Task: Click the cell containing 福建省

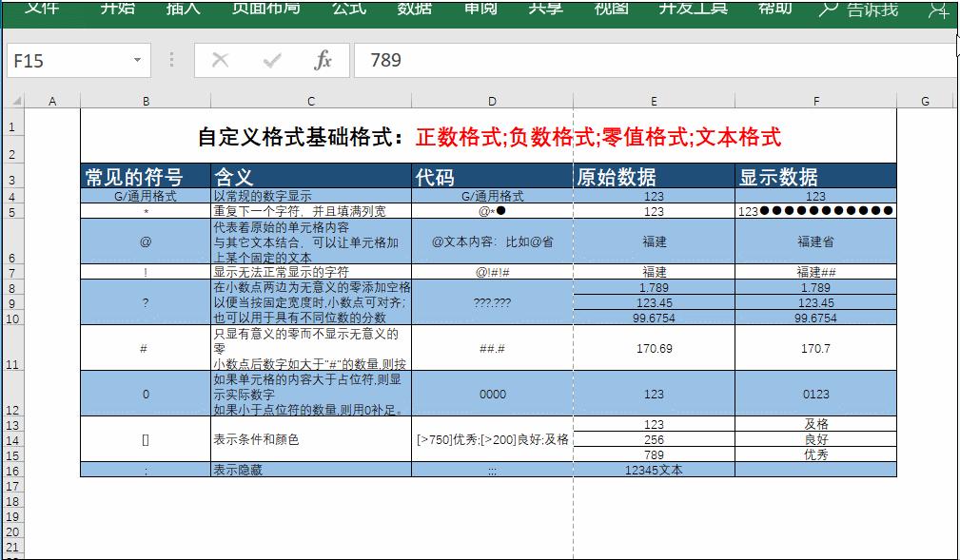Action: click(x=815, y=242)
